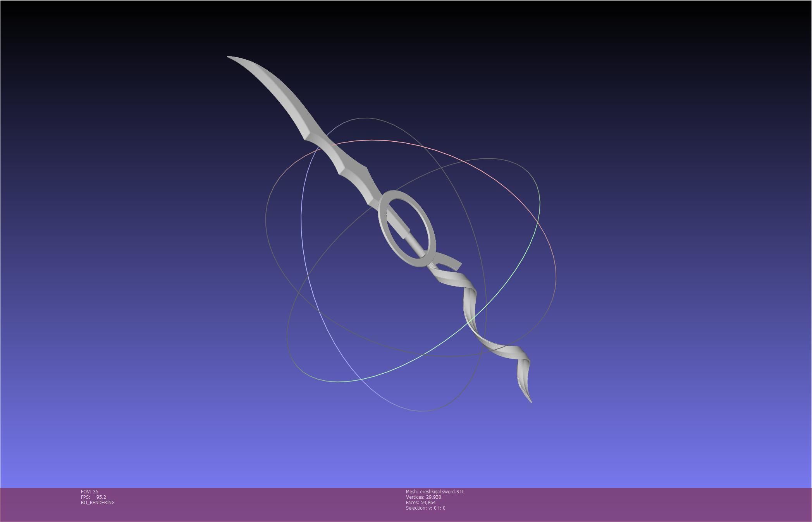
Task: Click the FOV: 35 status text
Action: [x=89, y=491]
